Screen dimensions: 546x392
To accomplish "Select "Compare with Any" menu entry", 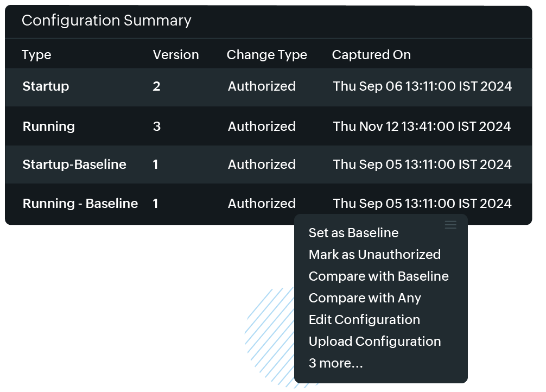I will [x=365, y=298].
